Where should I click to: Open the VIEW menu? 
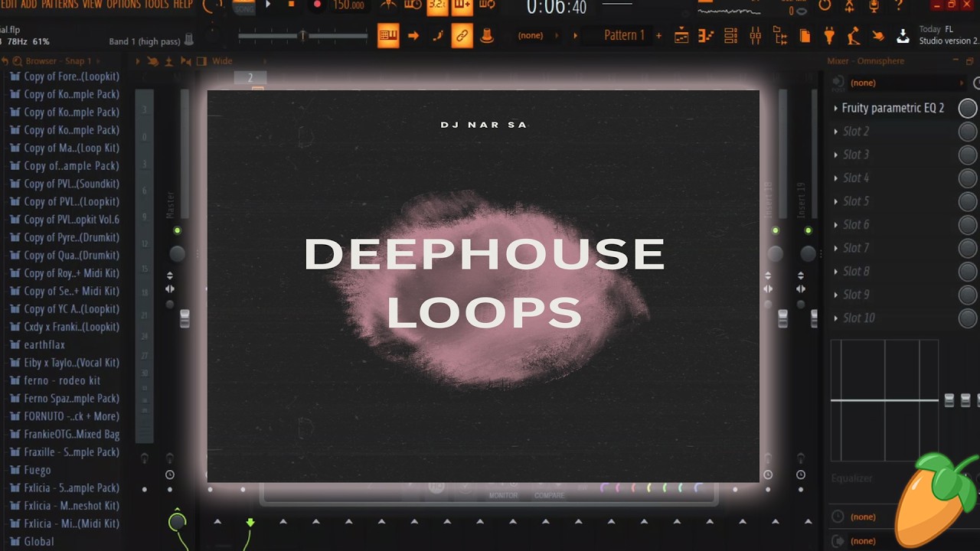92,4
